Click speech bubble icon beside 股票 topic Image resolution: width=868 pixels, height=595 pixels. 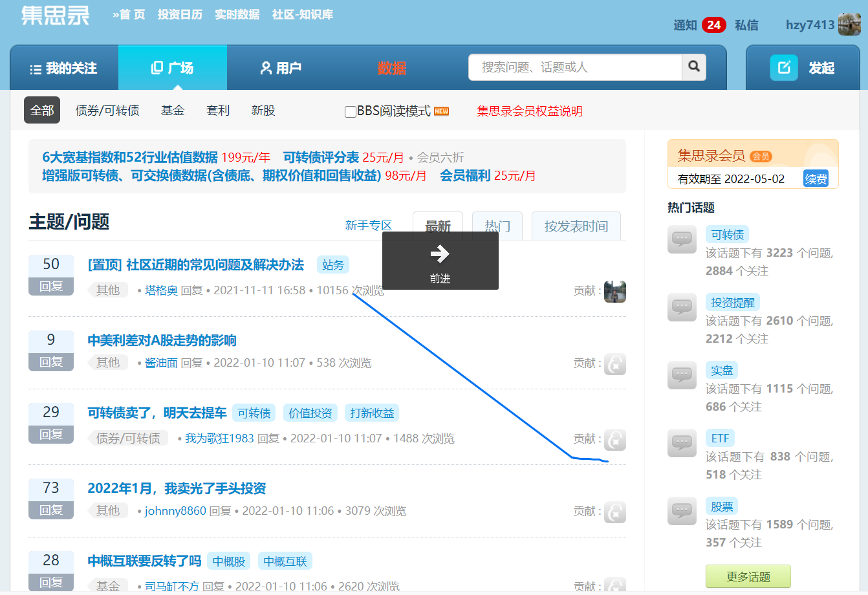(x=682, y=511)
